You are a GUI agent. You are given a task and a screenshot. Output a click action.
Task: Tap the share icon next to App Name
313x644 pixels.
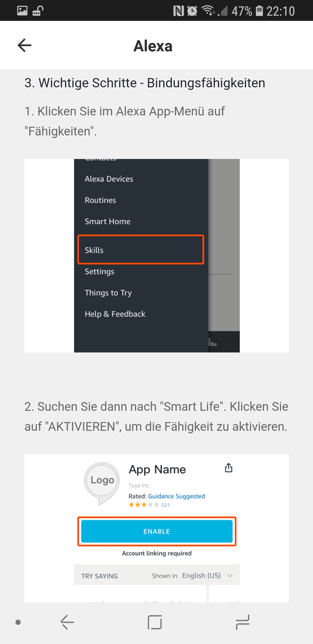click(x=229, y=468)
